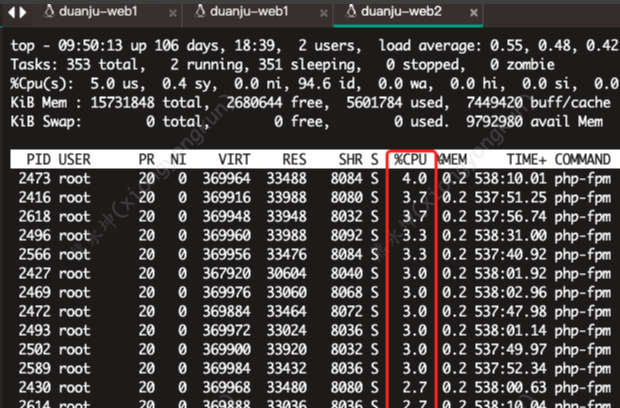
Task: Click the Linux penguin icon on duanju-web2 tab
Action: [351, 11]
